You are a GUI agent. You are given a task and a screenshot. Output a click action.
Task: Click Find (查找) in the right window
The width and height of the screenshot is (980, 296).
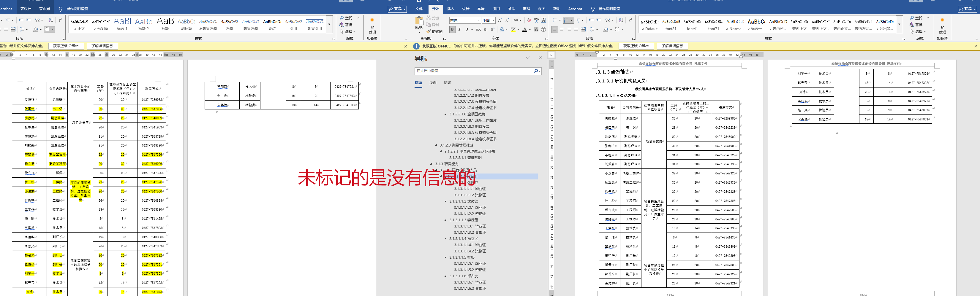click(x=916, y=18)
